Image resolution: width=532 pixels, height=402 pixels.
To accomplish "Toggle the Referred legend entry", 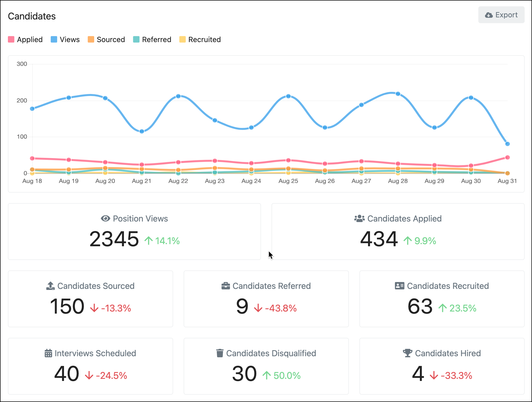I will click(152, 39).
